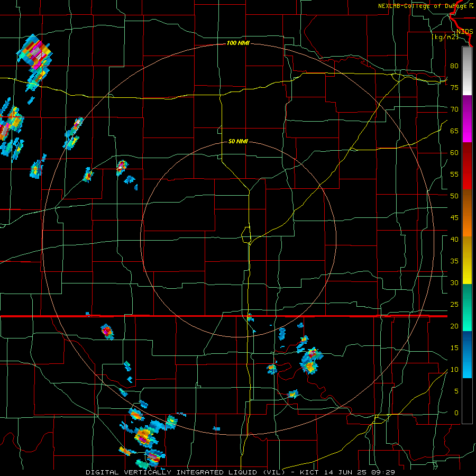Click the 75 value on the scale
Viewport: 476px width, 476px height.
454,88
